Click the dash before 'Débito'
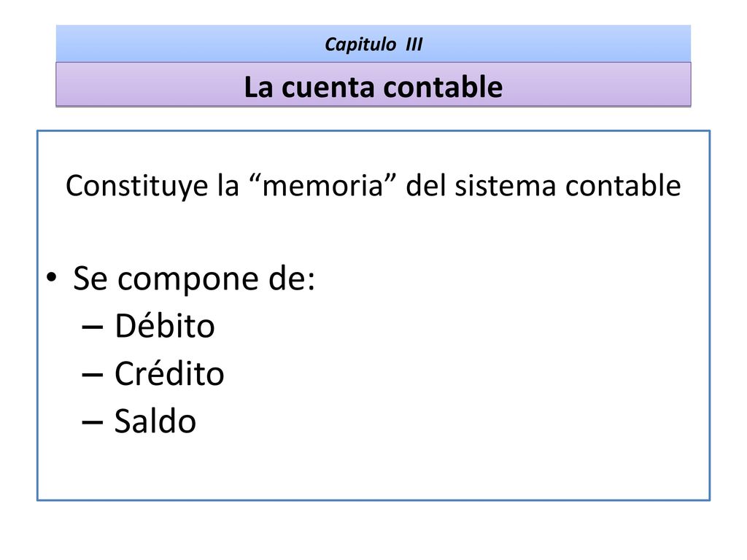The width and height of the screenshot is (747, 560). tap(93, 327)
